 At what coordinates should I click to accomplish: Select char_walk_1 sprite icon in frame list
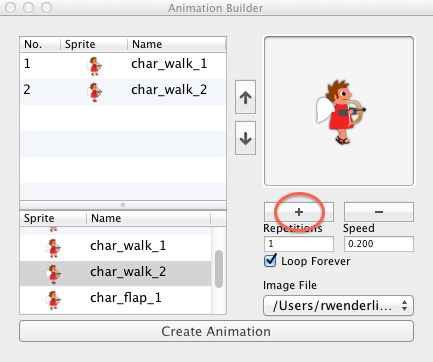click(95, 66)
